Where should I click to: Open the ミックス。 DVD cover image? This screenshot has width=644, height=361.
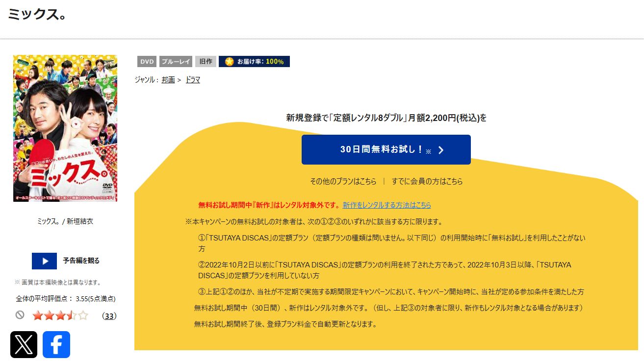(x=65, y=128)
